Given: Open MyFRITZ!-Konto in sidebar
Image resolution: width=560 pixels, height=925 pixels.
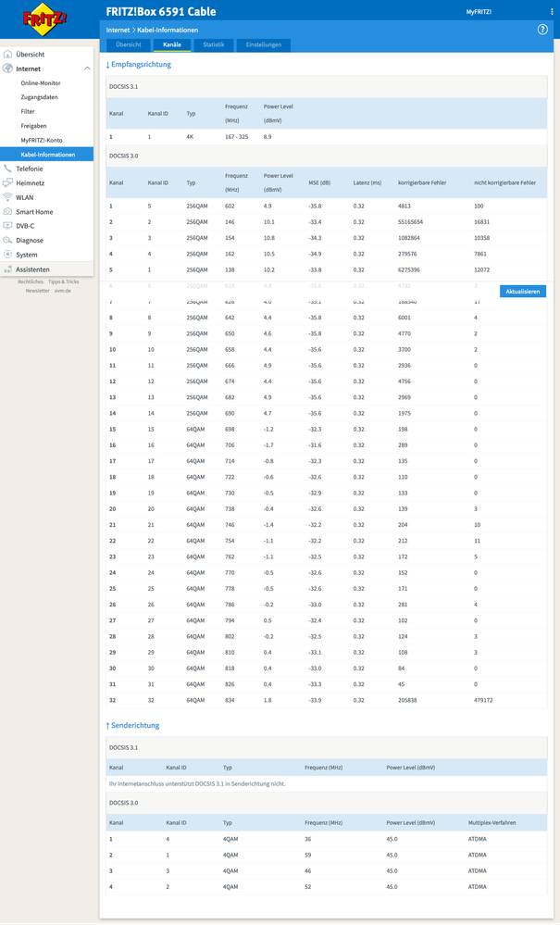Looking at the screenshot, I should [42, 141].
